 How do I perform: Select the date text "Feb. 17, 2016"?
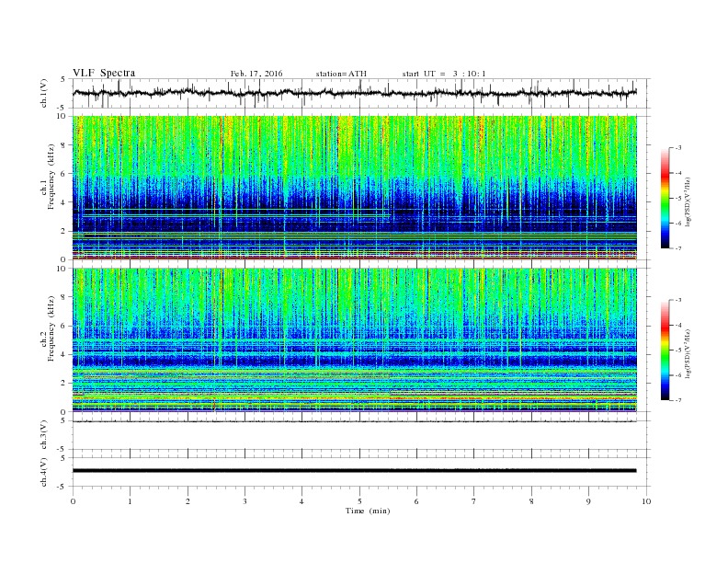pos(256,74)
